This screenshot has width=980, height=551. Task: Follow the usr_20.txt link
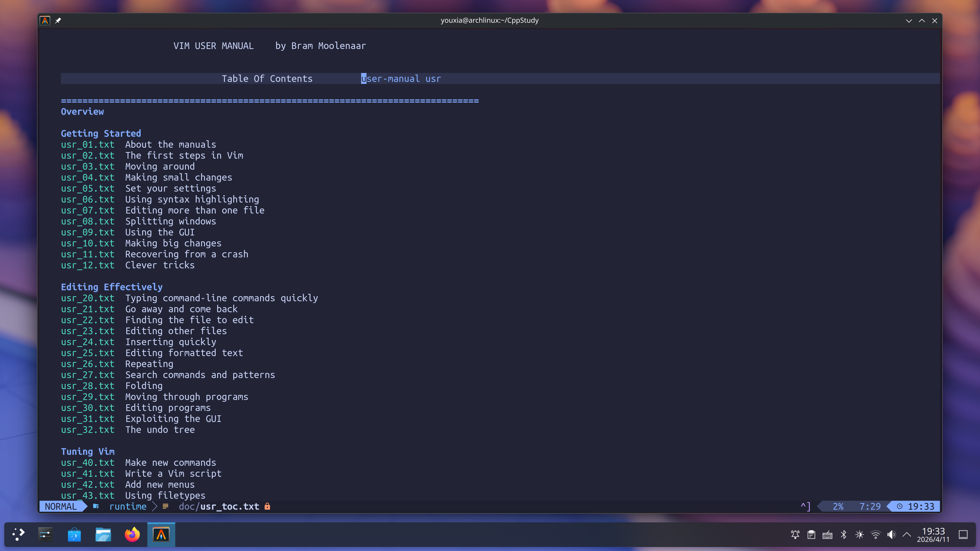point(88,298)
